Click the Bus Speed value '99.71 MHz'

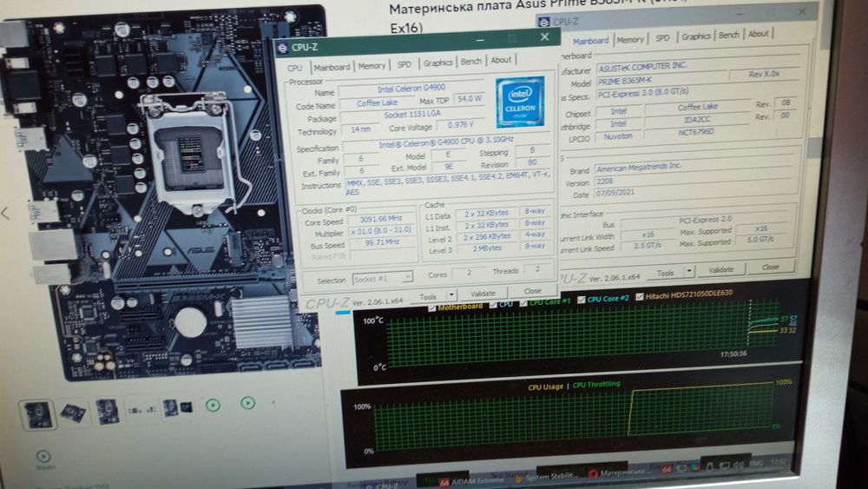point(381,242)
